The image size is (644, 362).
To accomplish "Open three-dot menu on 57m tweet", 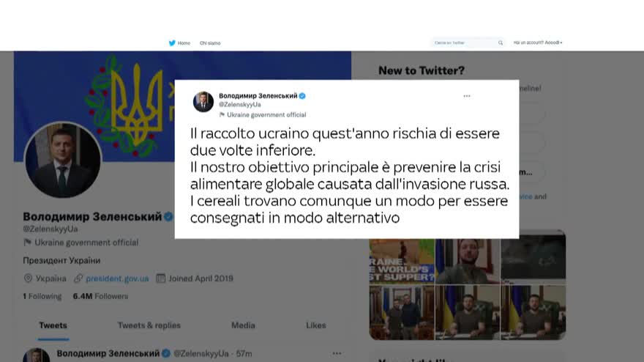I will point(337,353).
